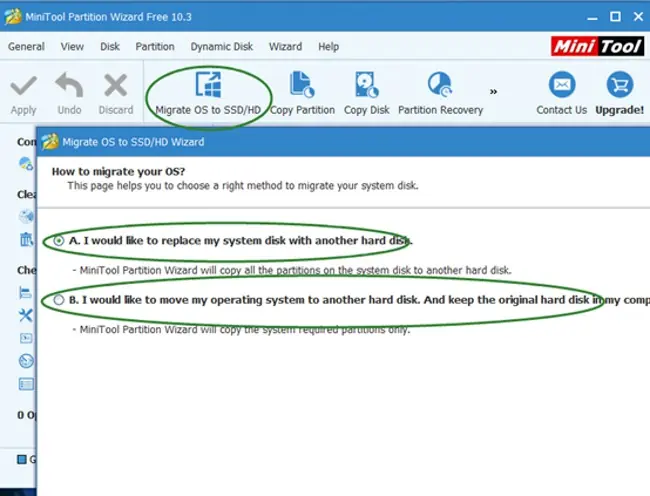Click the wizard dialog title icon
Viewport: 650px width, 496px height.
(x=50, y=142)
